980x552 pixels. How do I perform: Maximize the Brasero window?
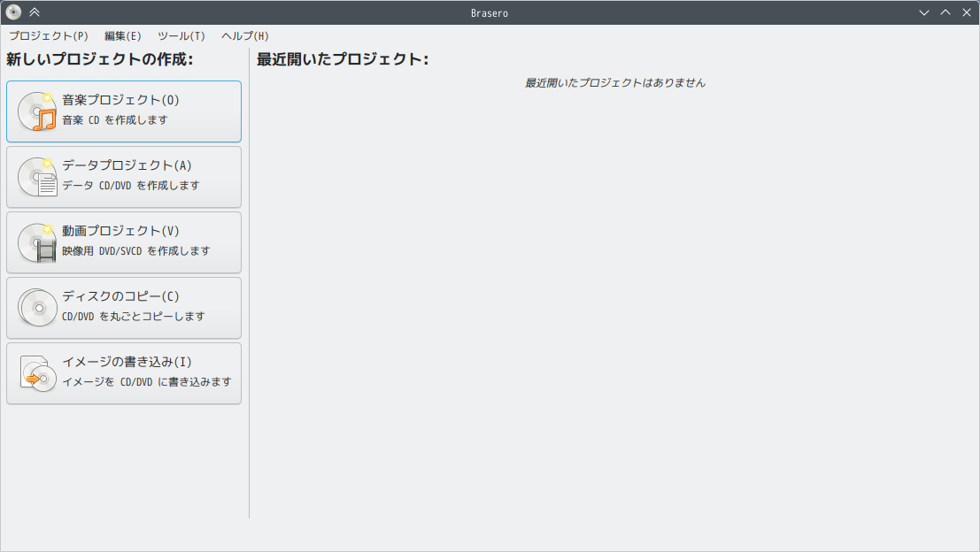pos(945,12)
